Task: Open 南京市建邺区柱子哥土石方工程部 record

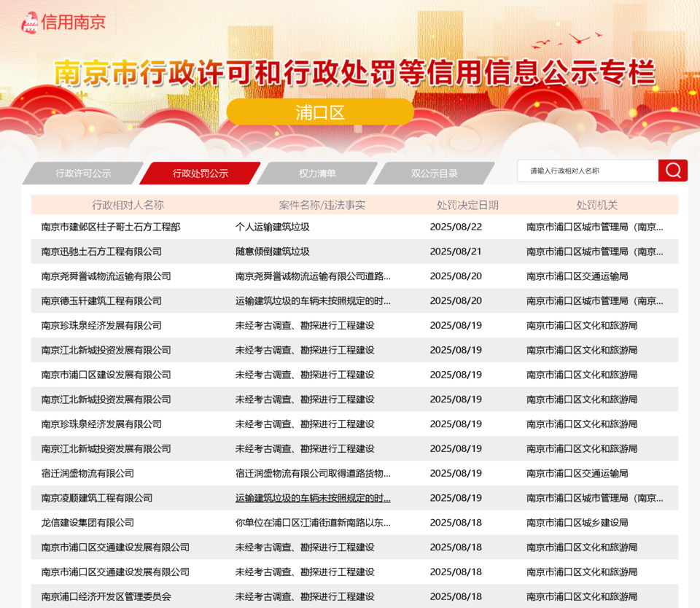Action: click(x=111, y=227)
